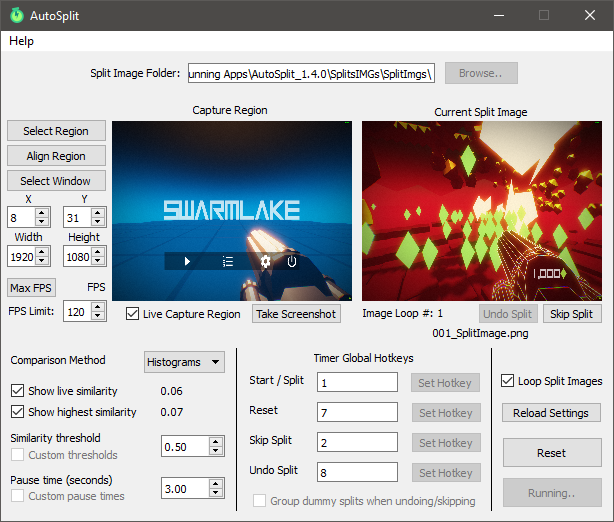
Task: Minimize the AutoSplit window
Action: click(x=499, y=15)
